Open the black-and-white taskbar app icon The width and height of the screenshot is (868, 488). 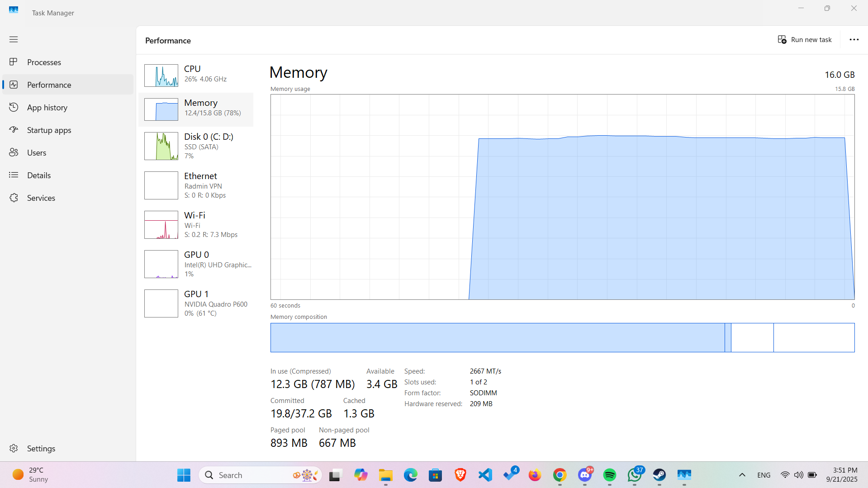pyautogui.click(x=335, y=475)
